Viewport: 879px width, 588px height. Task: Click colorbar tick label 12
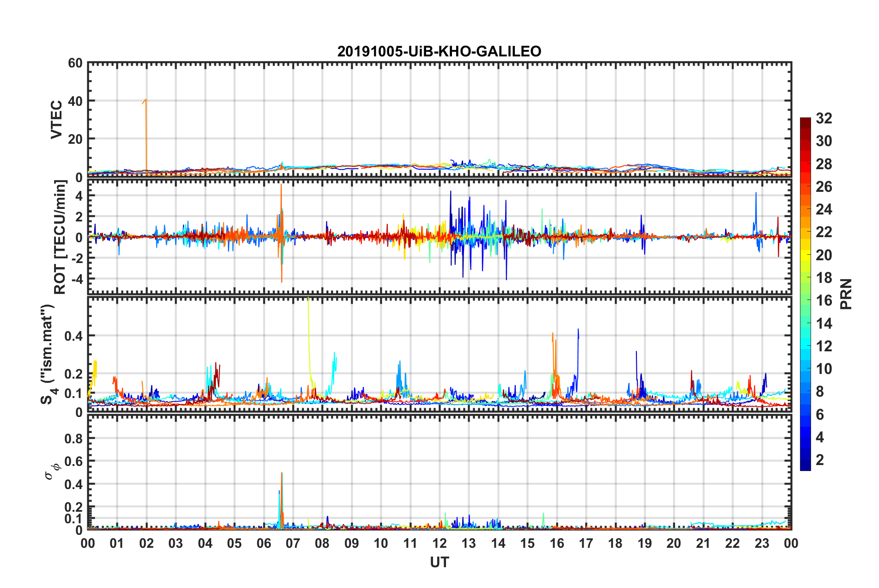824,346
